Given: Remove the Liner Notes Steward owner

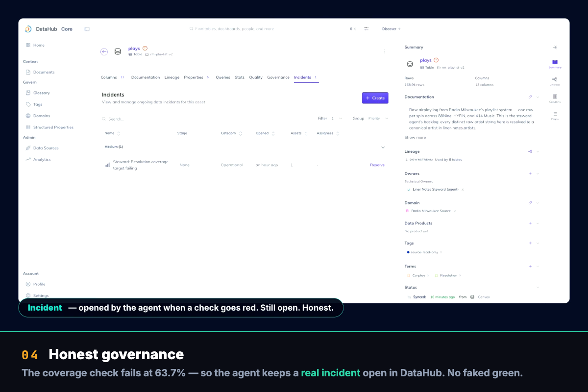Looking at the screenshot, I should 463,189.
